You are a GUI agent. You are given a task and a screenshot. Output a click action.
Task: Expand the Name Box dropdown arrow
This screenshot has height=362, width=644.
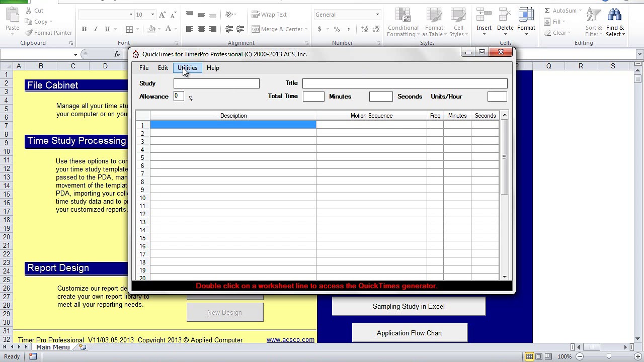[75, 54]
